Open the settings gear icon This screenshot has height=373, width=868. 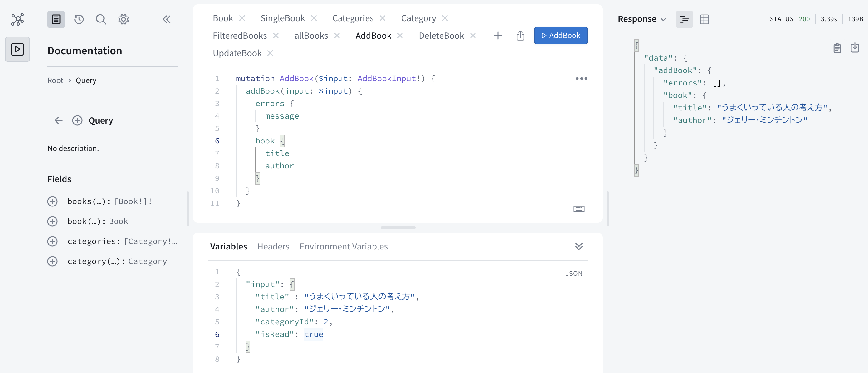124,19
